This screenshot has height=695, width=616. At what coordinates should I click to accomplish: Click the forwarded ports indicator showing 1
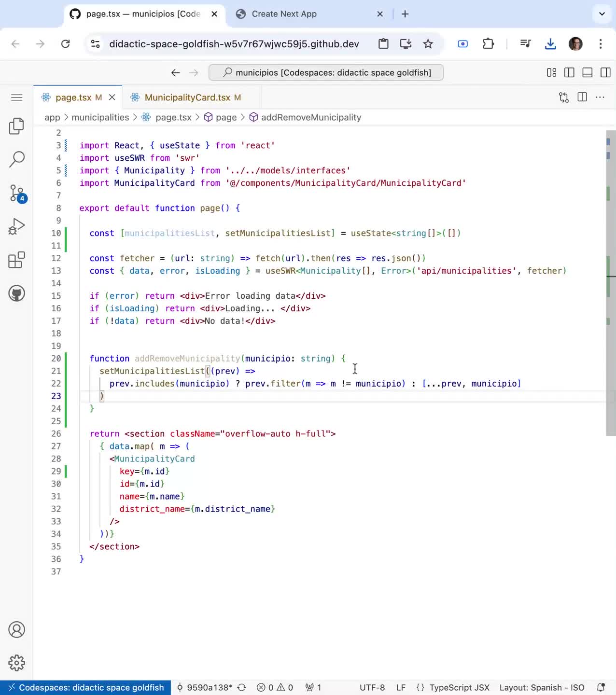click(x=313, y=687)
